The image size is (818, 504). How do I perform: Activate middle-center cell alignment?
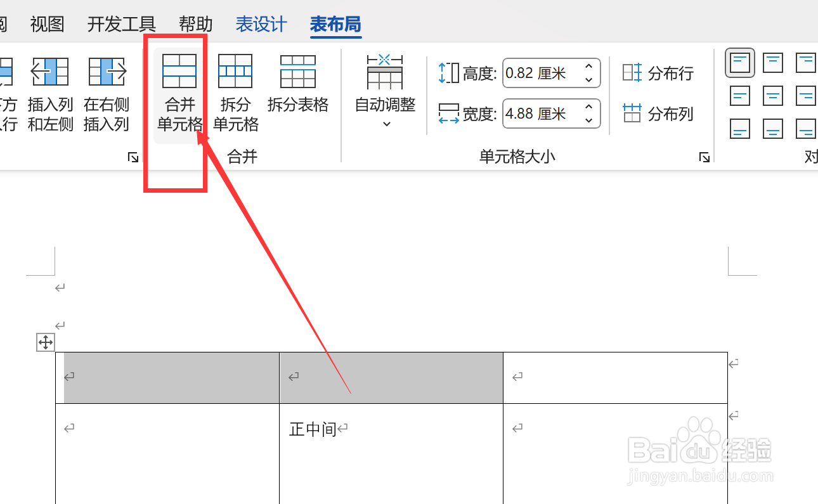[772, 96]
